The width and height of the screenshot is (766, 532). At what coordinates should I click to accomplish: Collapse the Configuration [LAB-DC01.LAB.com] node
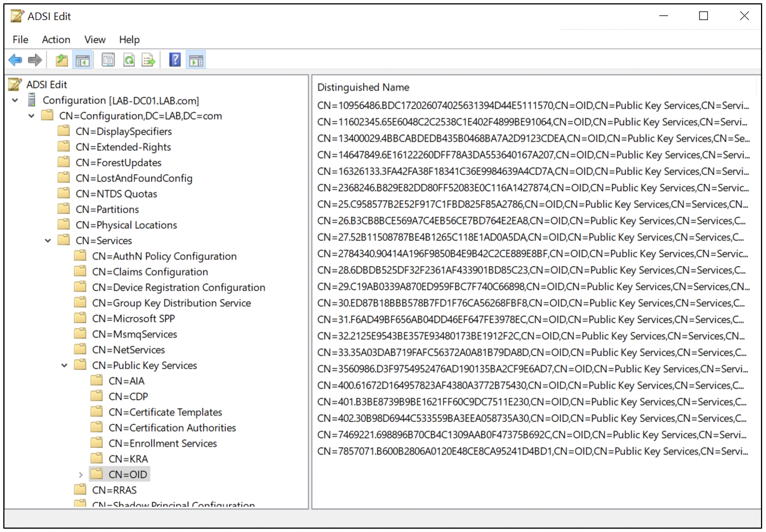click(15, 100)
